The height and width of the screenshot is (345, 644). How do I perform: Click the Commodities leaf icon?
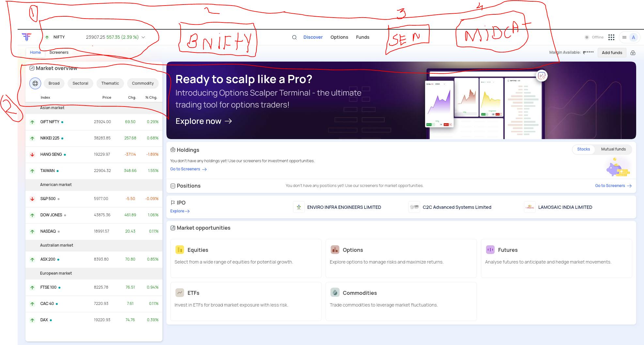(335, 293)
